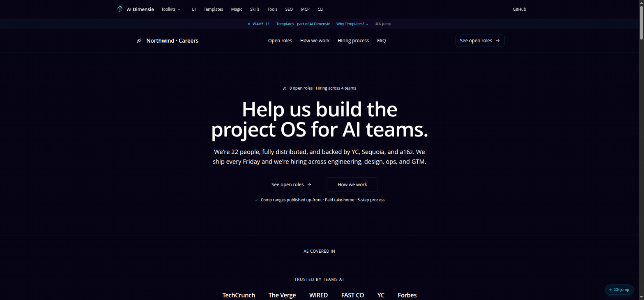
Task: Click ⌘K jump in the announcement bar
Action: (x=383, y=24)
